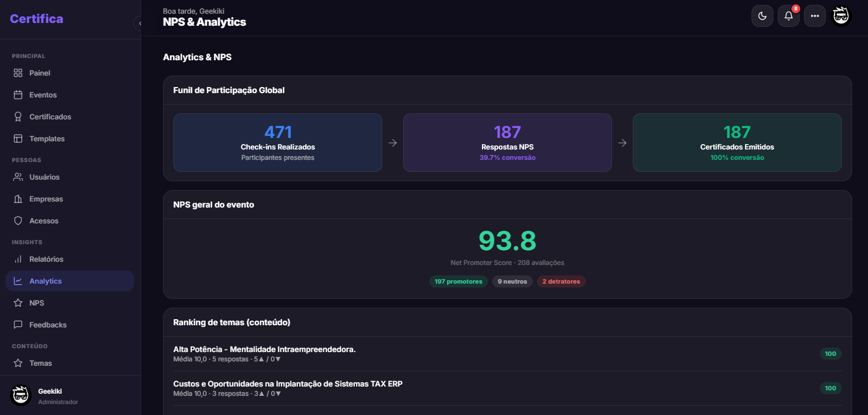868x415 pixels.
Task: Open the Certificados menu item
Action: point(69,117)
